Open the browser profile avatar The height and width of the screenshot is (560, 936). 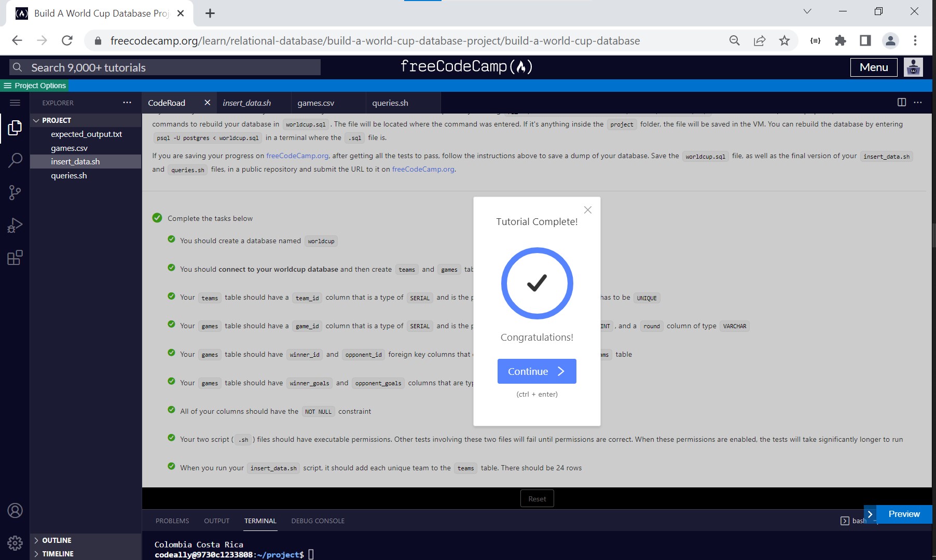coord(890,40)
